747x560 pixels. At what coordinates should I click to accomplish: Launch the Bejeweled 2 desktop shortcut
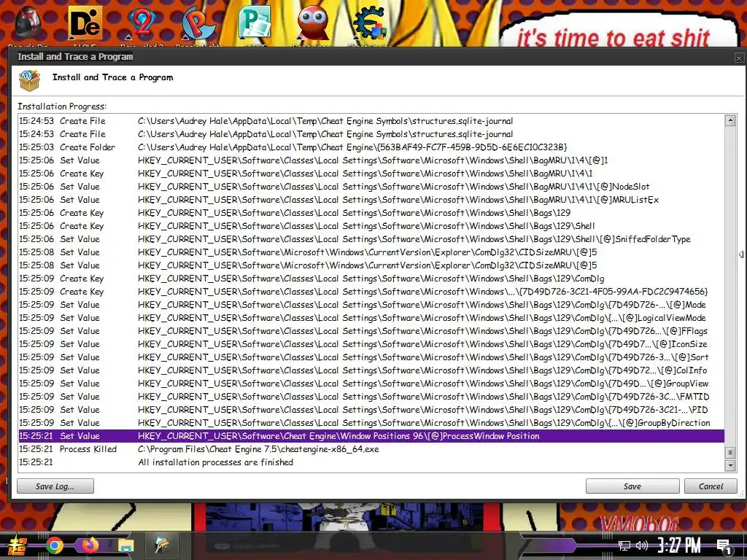tap(142, 24)
